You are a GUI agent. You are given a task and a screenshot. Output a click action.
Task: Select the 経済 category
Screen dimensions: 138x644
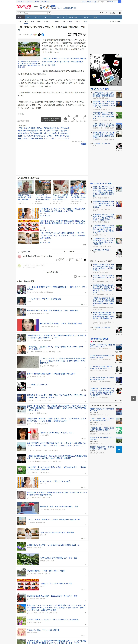coord(39,21)
